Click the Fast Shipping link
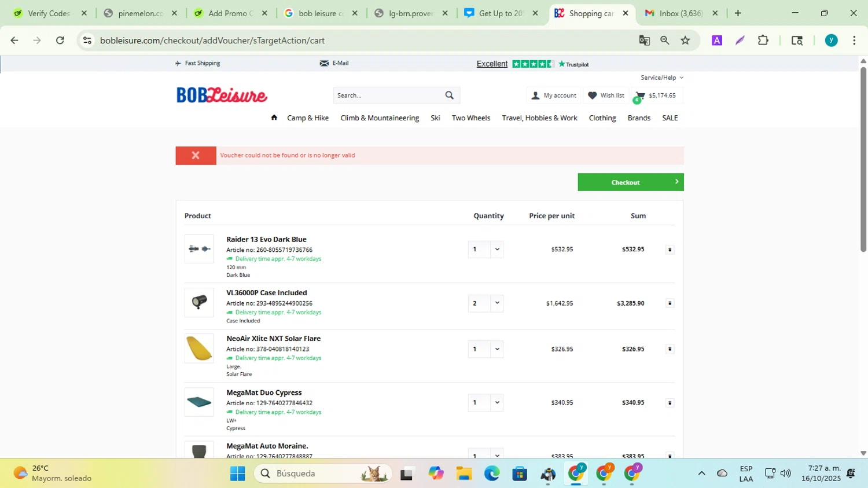Screen dimensions: 868x488 pos(197,63)
